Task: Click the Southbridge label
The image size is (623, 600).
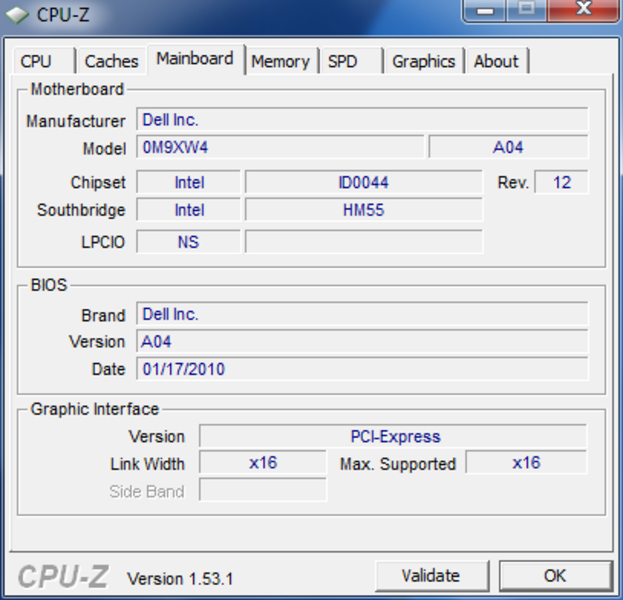Action: tap(81, 210)
